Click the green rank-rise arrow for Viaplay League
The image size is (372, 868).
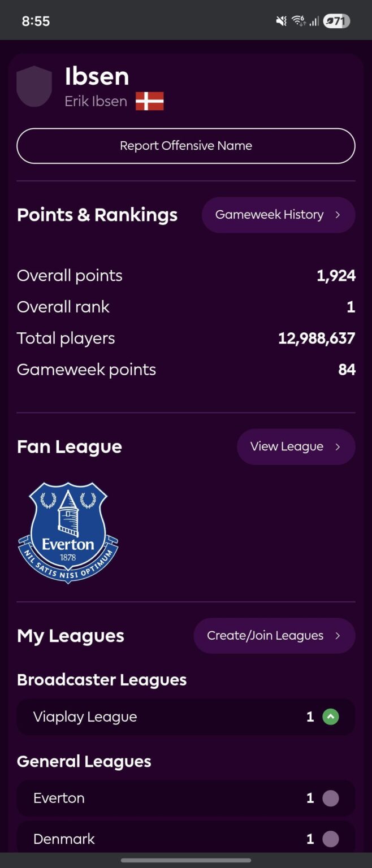tap(331, 716)
